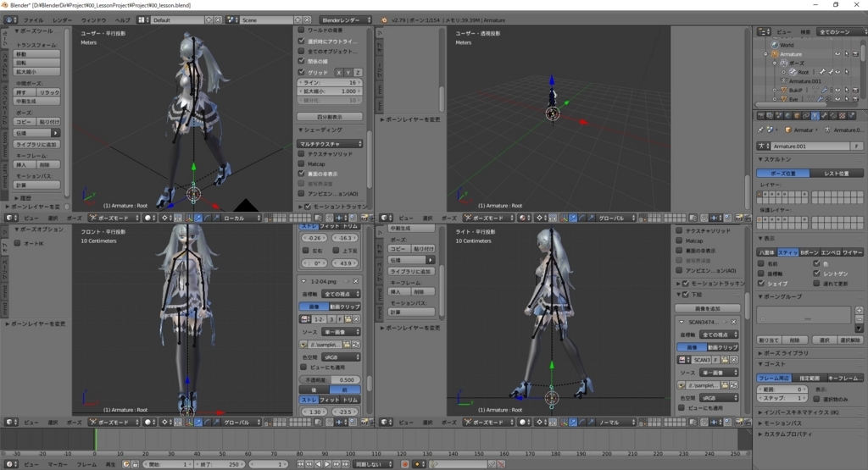Open the Armature data properties tab icon
This screenshot has height=470, width=868.
[815, 115]
